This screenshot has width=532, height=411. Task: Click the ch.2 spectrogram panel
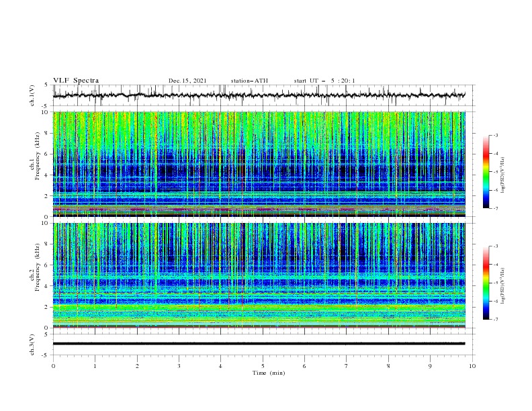[x=259, y=275]
